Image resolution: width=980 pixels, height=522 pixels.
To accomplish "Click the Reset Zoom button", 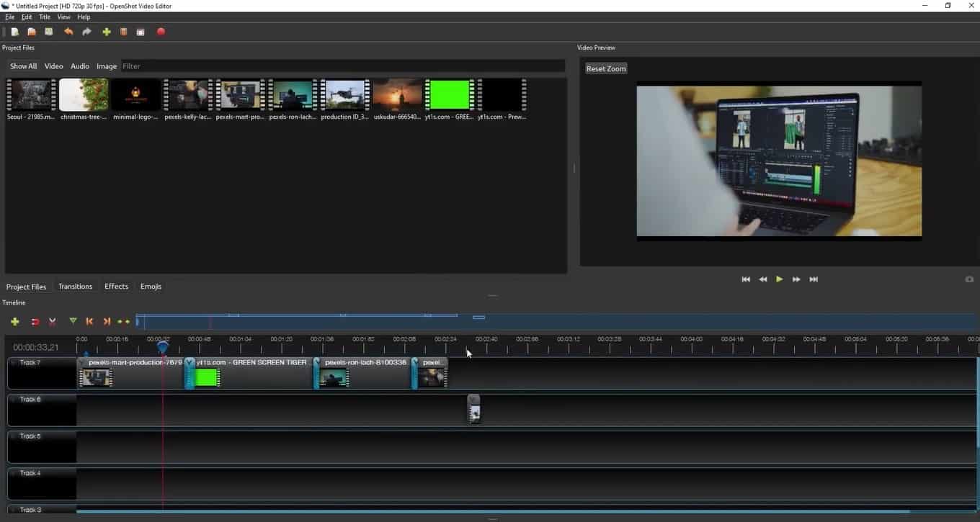I will [x=606, y=68].
